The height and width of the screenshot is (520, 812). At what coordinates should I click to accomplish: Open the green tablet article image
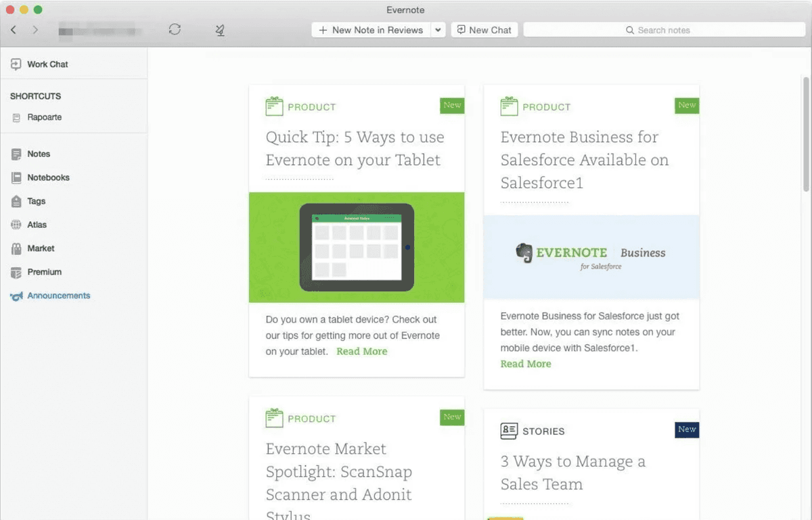pyautogui.click(x=357, y=247)
